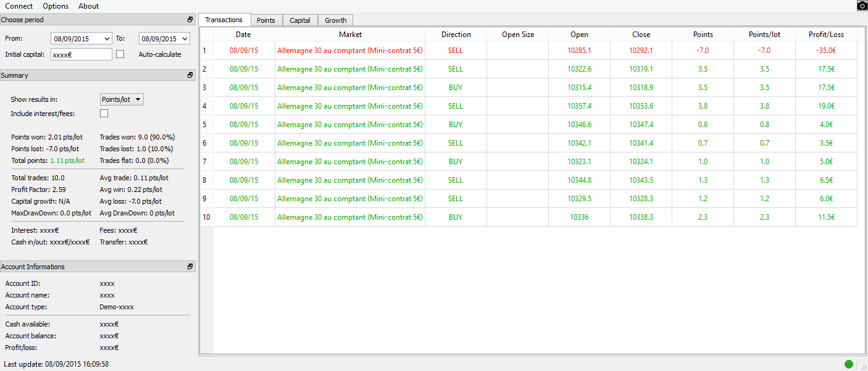The width and height of the screenshot is (868, 371).
Task: Click the 10336 open price cell
Action: [x=579, y=217]
